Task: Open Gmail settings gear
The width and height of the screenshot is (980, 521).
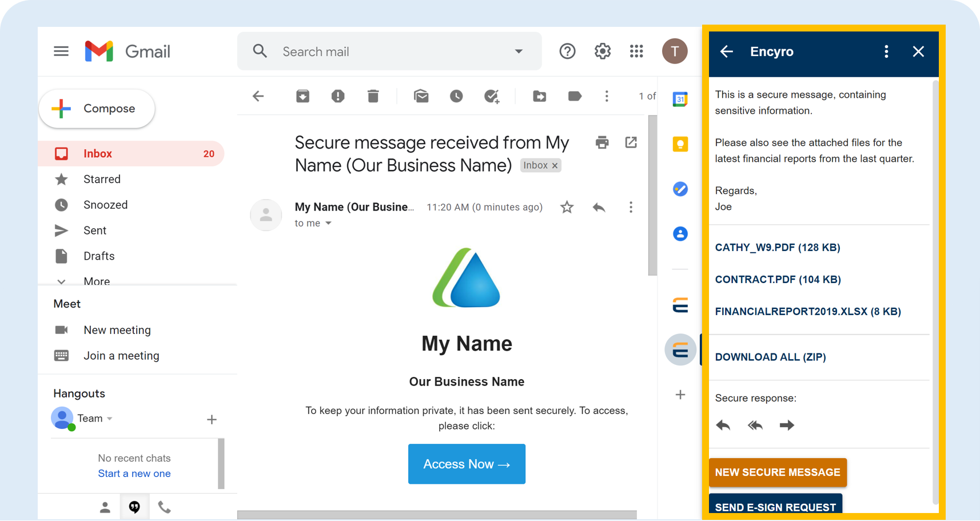Action: click(602, 51)
